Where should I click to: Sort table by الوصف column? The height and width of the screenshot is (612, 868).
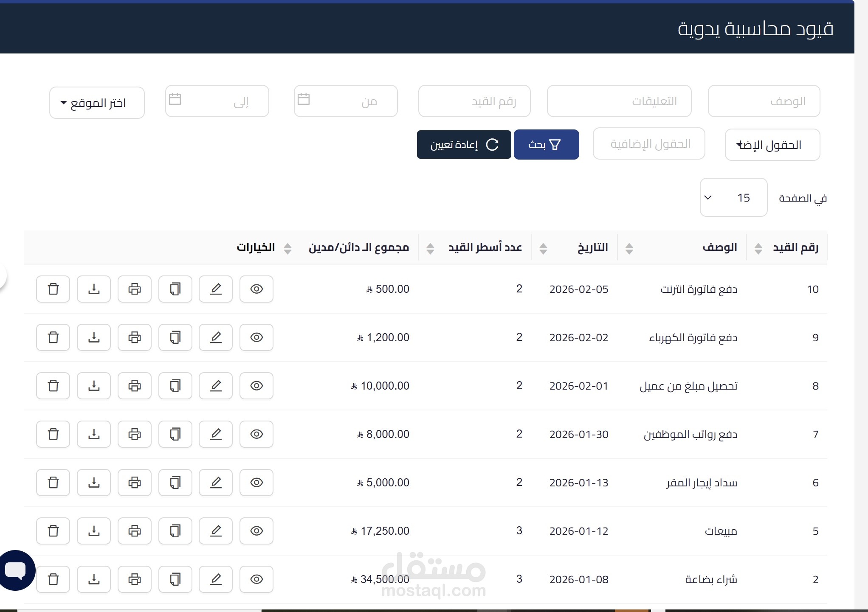pyautogui.click(x=629, y=248)
